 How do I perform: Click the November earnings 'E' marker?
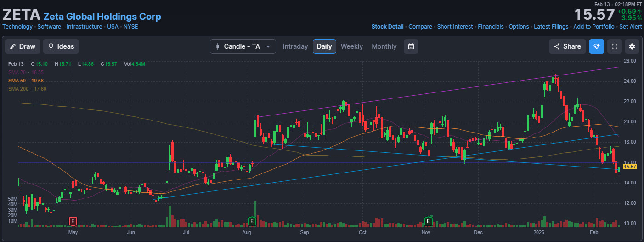tap(429, 221)
